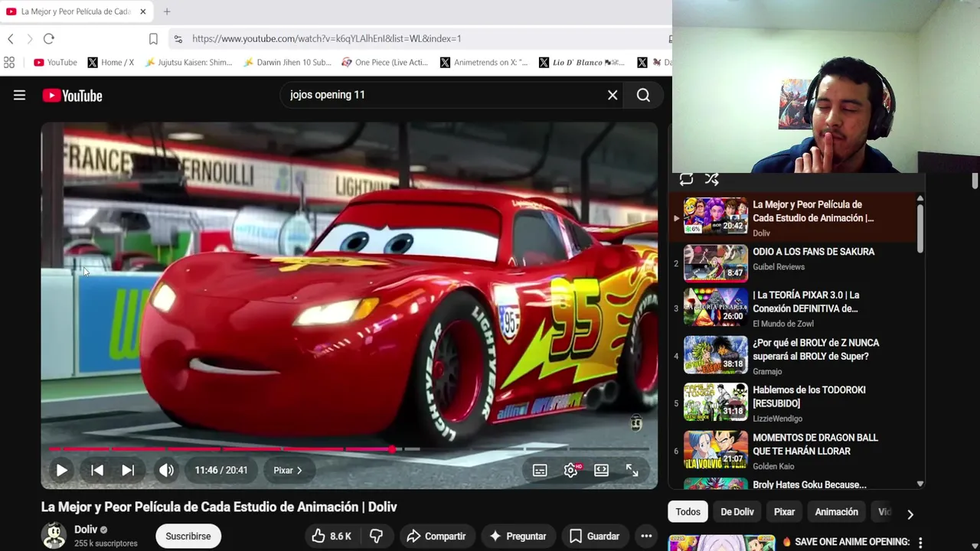Select the De Doliv filter chip
This screenshot has height=551, width=980.
point(737,512)
